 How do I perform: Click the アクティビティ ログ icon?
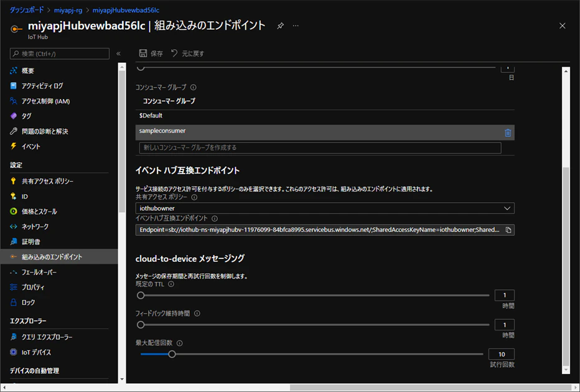tap(14, 86)
